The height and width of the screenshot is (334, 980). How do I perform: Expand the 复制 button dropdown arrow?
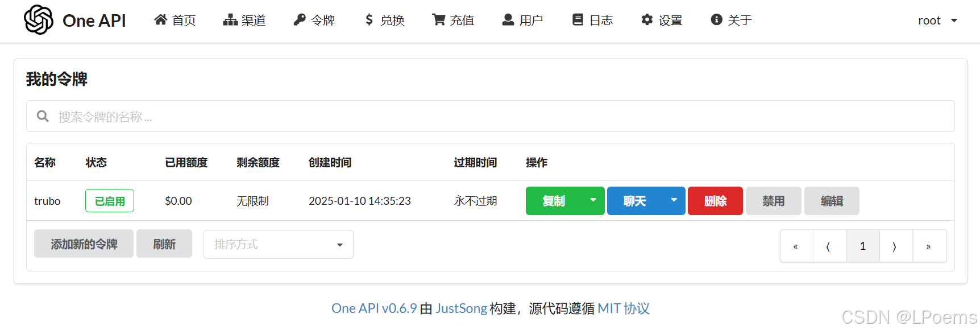tap(593, 200)
